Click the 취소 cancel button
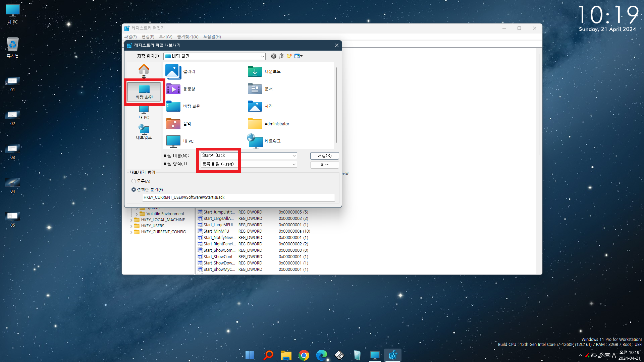This screenshot has height=362, width=644. tap(324, 165)
